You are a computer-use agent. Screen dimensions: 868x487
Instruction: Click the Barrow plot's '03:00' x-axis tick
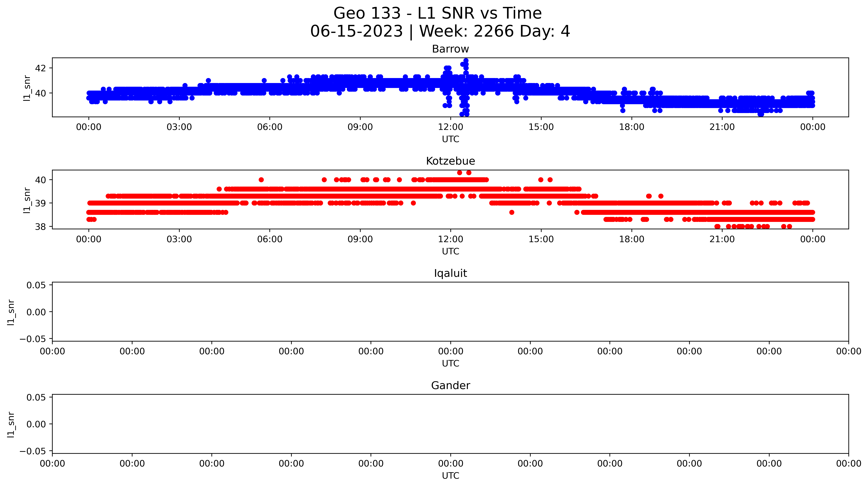pyautogui.click(x=179, y=127)
